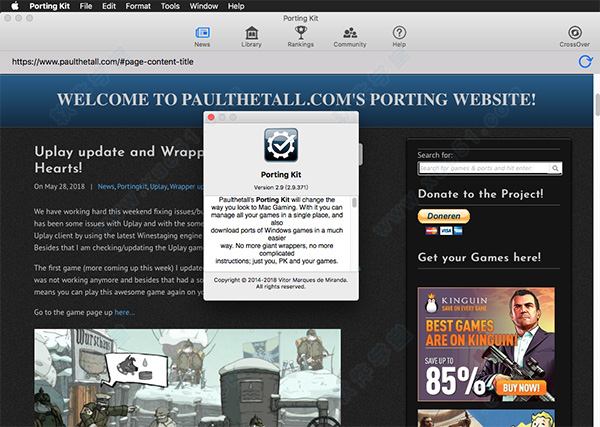The height and width of the screenshot is (427, 600).
Task: Open the Valiant Hearts article image
Action: pyautogui.click(x=188, y=378)
